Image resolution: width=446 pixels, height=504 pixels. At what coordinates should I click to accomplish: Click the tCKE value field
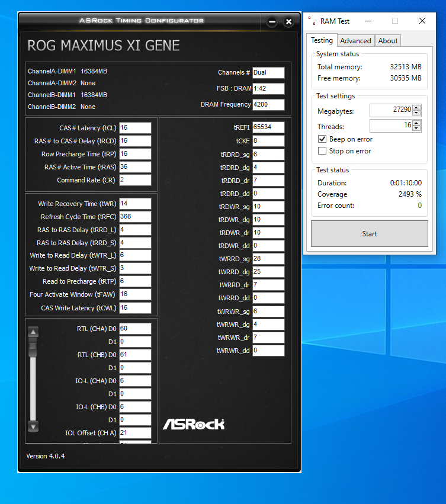pyautogui.click(x=268, y=141)
